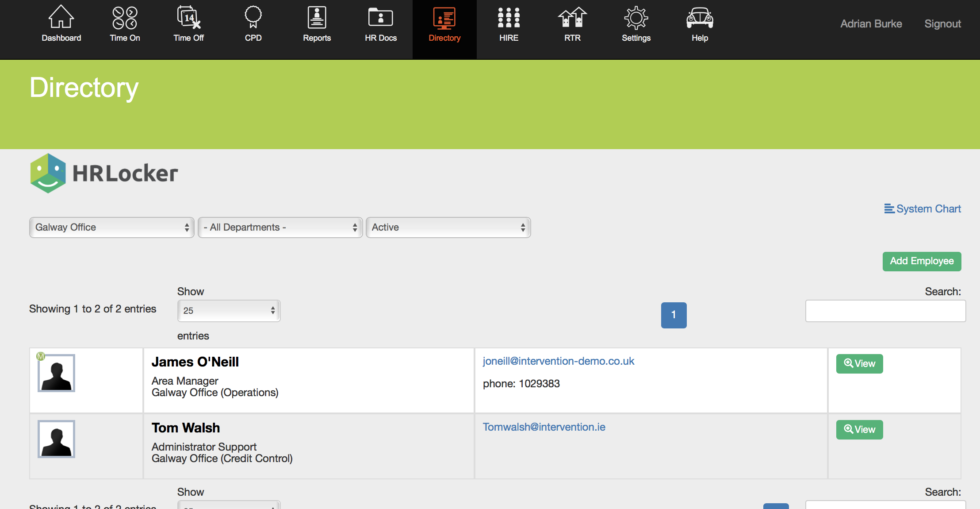980x509 pixels.
Task: Go to the CPD ribbon icon
Action: pyautogui.click(x=253, y=18)
